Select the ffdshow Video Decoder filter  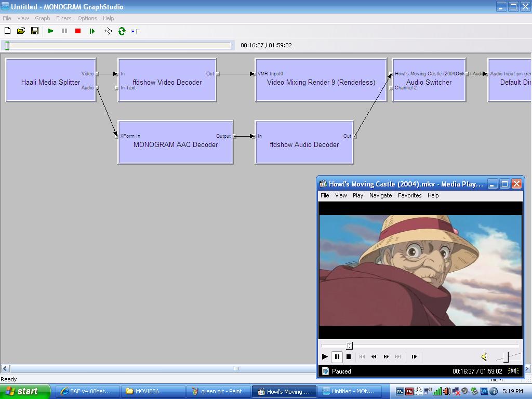167,80
